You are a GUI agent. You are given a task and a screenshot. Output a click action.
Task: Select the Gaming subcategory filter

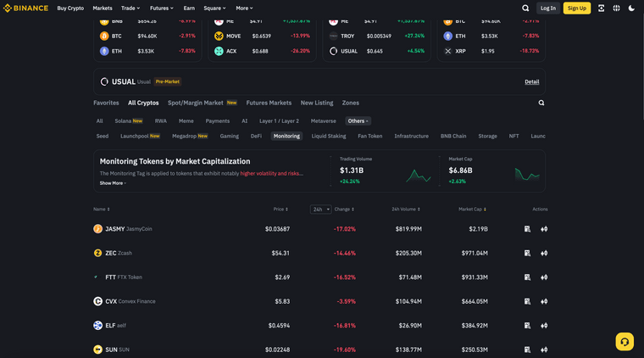pos(229,136)
